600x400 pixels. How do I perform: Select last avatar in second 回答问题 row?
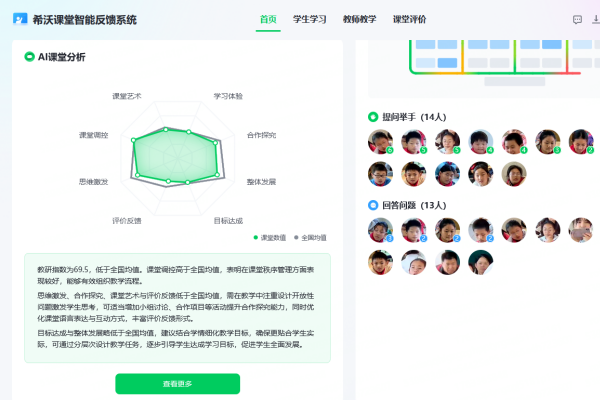[481, 262]
